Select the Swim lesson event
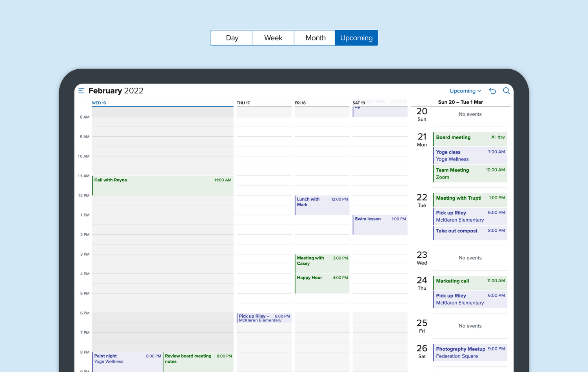This screenshot has height=372, width=588. click(380, 224)
